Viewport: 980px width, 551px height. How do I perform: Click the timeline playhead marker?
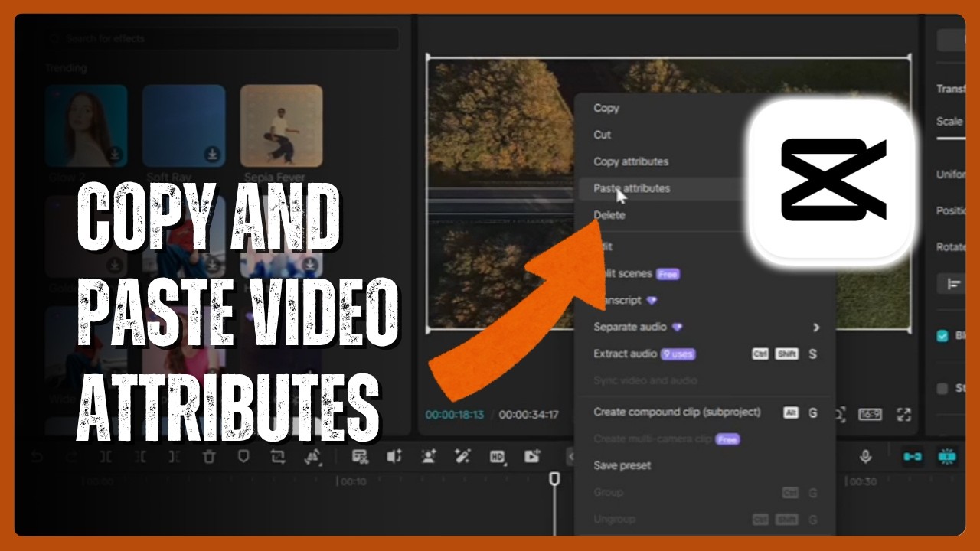coord(554,479)
